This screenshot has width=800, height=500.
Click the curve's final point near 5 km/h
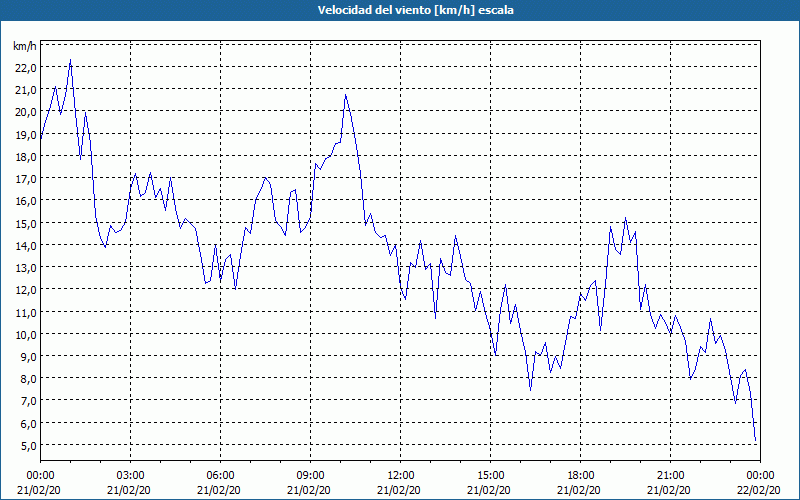pos(755,440)
